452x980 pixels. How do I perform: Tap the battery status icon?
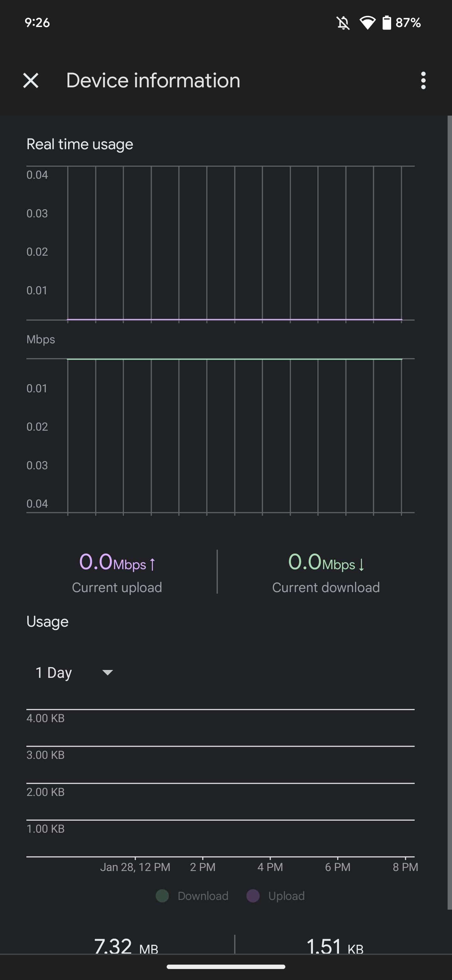coord(387,23)
